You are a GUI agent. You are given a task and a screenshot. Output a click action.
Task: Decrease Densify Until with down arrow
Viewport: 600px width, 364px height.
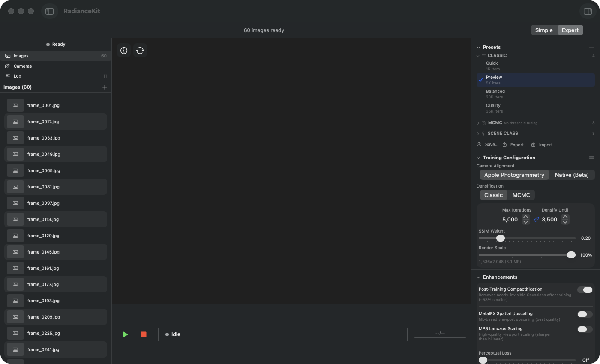click(565, 222)
